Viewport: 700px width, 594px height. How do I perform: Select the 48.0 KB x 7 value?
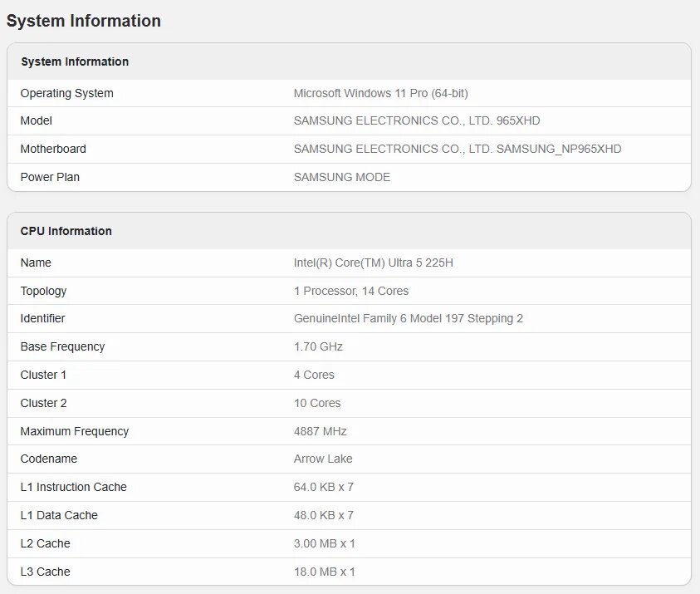[324, 515]
